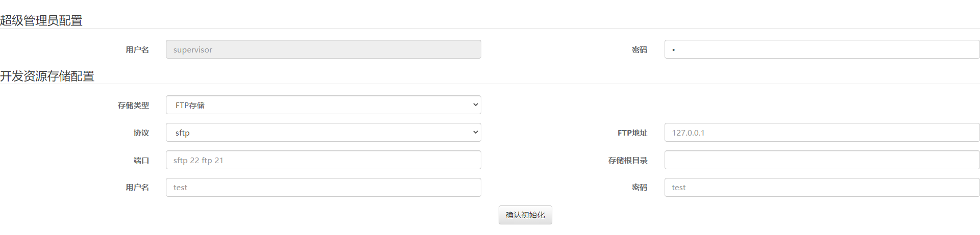Click the FTP 密码 field with test placeholder

[x=822, y=188]
